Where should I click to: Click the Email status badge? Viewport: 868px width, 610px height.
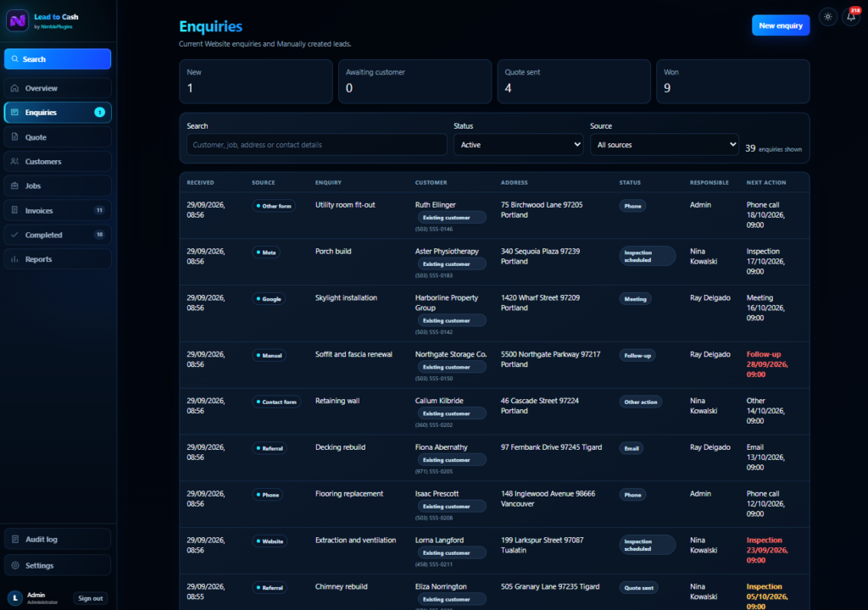pyautogui.click(x=632, y=448)
